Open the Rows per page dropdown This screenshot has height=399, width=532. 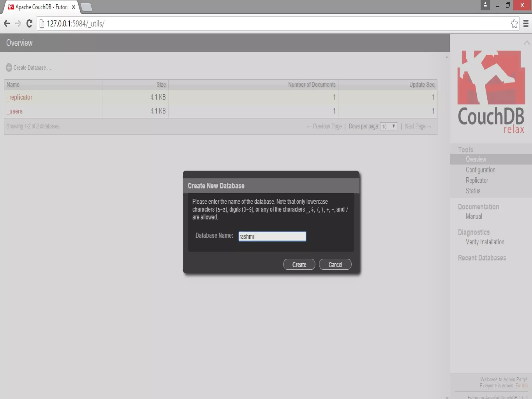[388, 127]
